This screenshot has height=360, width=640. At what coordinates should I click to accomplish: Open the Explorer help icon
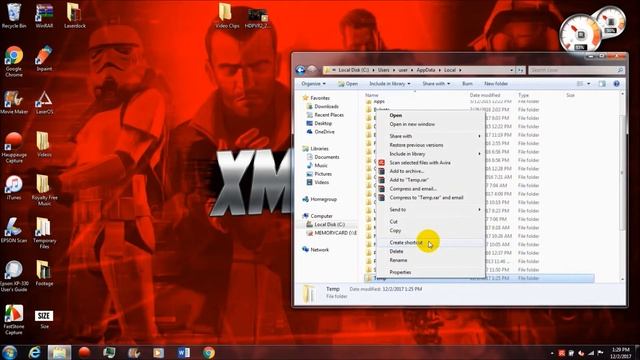616,84
